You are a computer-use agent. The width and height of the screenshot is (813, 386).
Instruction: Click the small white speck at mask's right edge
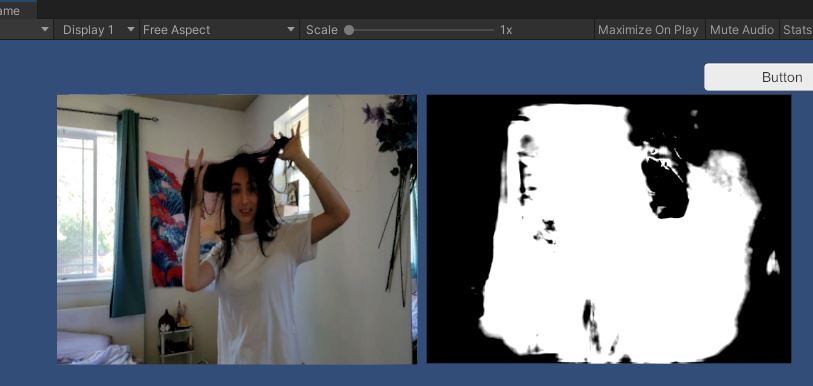pos(773,263)
